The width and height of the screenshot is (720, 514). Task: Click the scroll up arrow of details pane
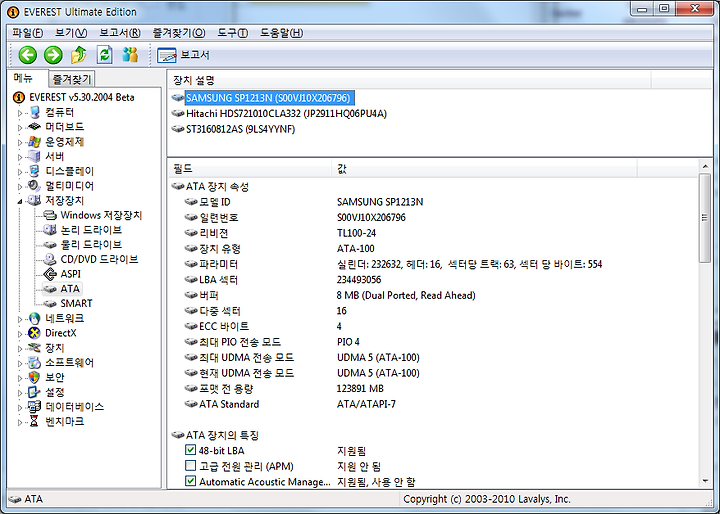click(705, 166)
